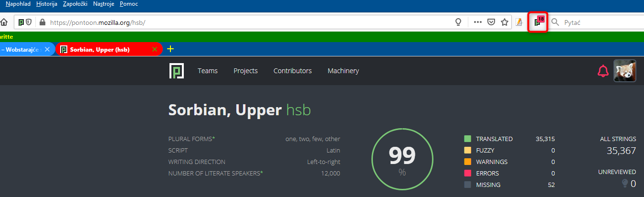Click the Pontoon logo in the page header
The image size is (644, 197).
click(x=177, y=71)
